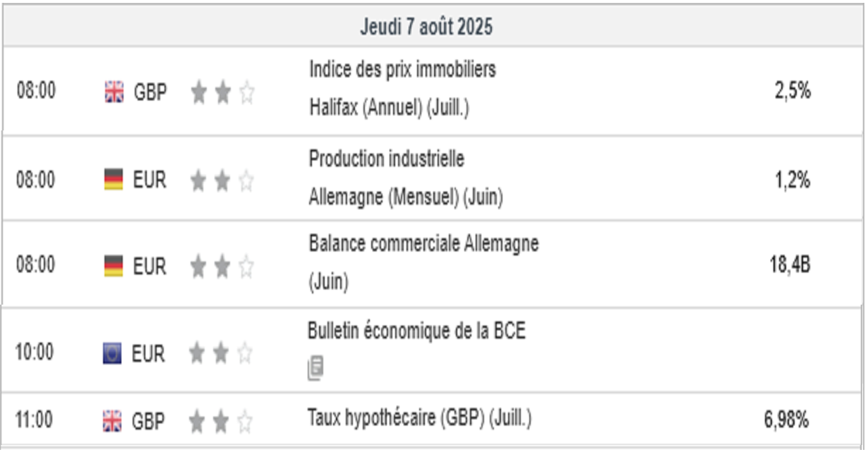Click the report document icon under Bulletin économique

pos(315,368)
